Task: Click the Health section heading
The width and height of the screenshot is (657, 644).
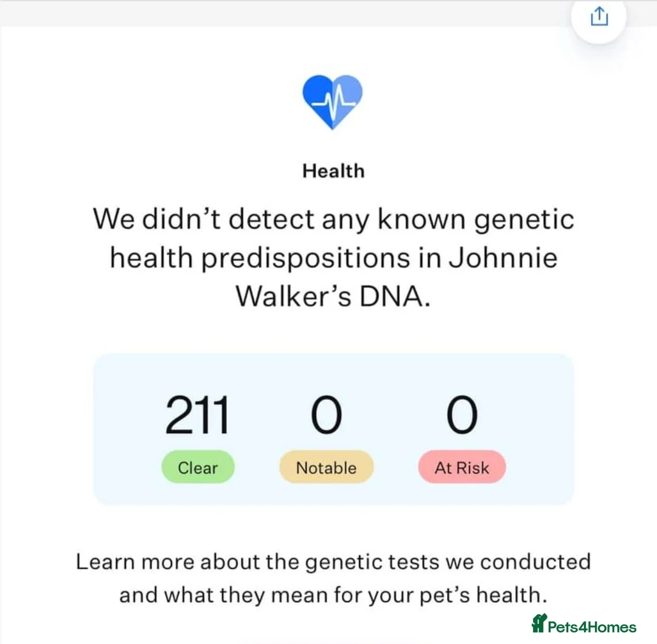Action: click(x=333, y=171)
